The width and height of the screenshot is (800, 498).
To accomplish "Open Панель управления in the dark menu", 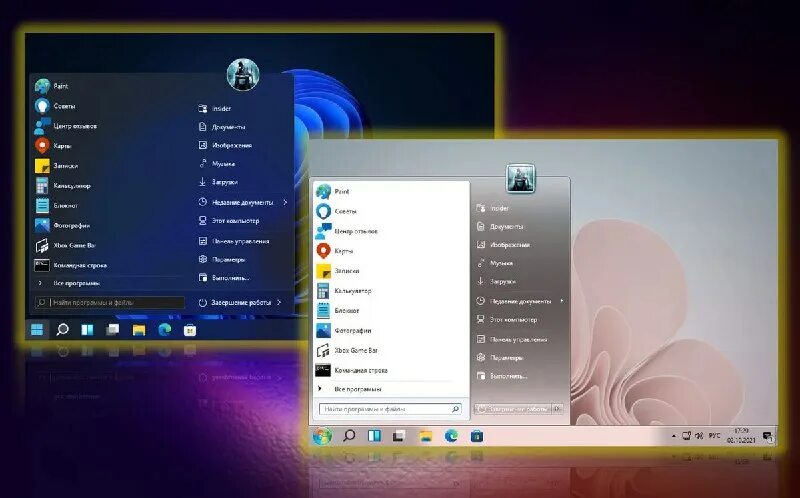I will [x=234, y=241].
